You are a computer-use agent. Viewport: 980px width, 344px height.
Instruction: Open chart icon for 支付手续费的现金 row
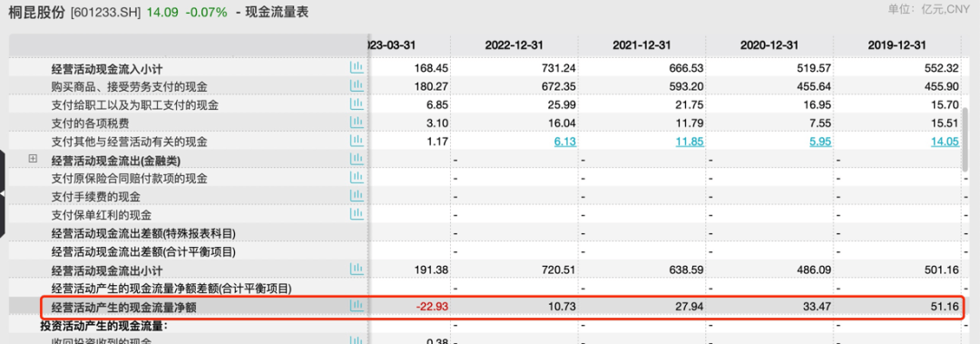[x=357, y=196]
